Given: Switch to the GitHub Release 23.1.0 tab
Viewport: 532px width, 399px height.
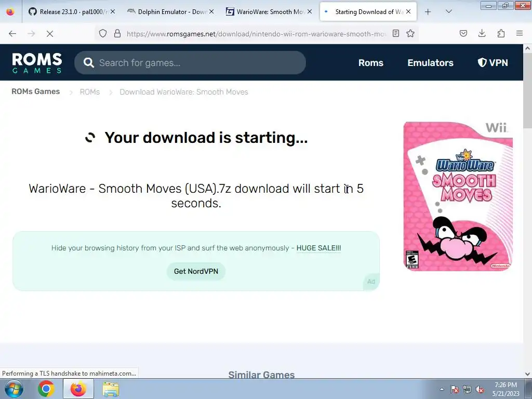Looking at the screenshot, I should tap(71, 12).
